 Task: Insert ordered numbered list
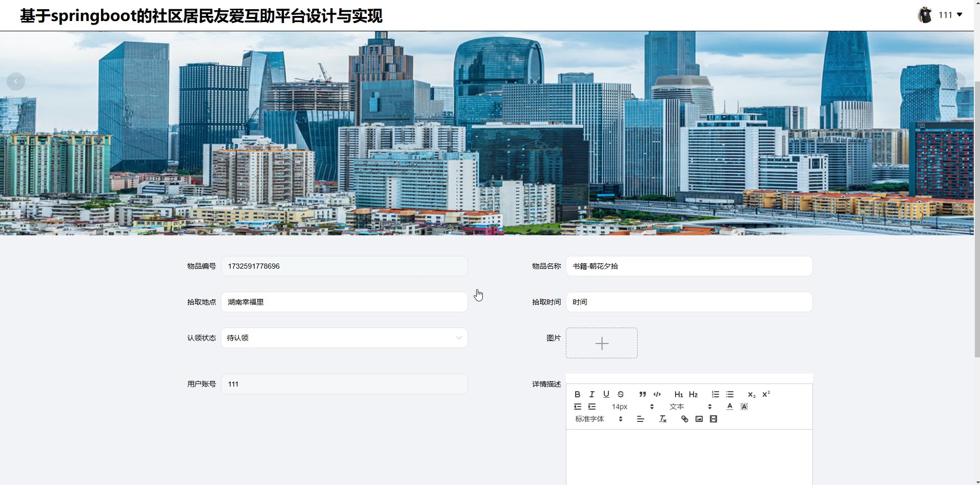pos(715,394)
